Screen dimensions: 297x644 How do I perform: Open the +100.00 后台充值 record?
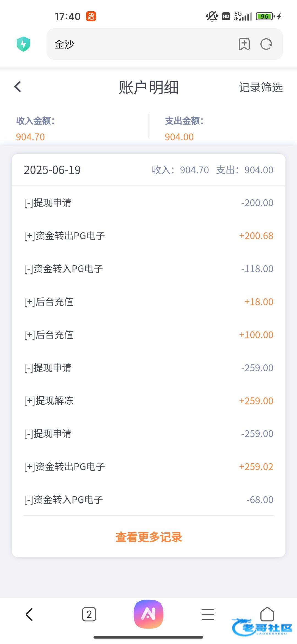(x=148, y=335)
